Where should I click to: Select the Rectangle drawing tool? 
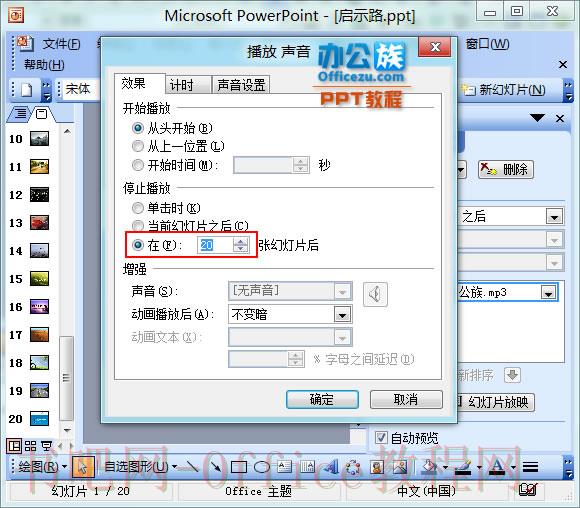[239, 467]
